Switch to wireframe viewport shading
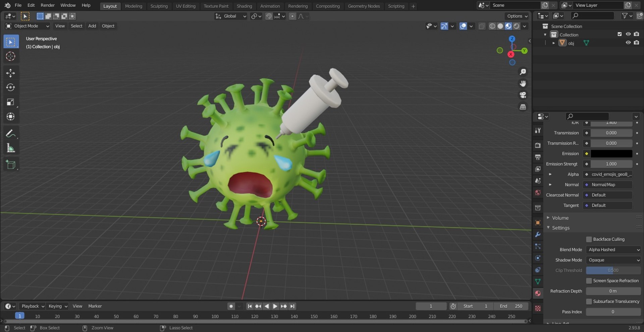This screenshot has width=644, height=332. pos(492,26)
